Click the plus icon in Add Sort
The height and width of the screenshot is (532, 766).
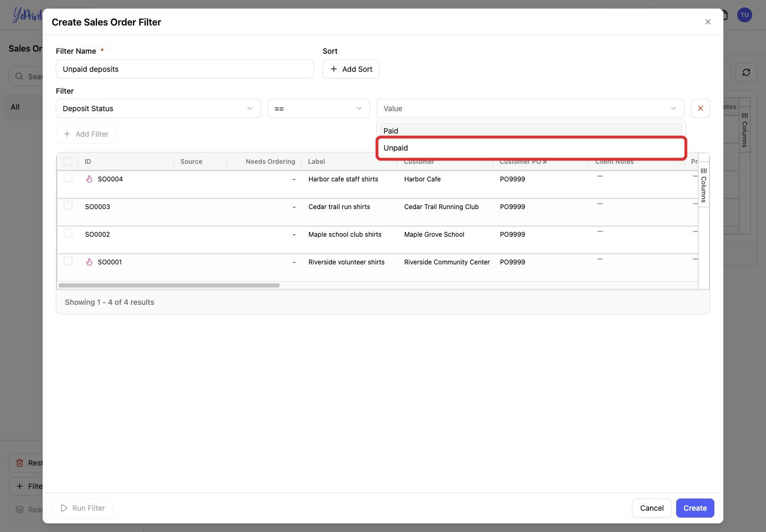tap(334, 69)
